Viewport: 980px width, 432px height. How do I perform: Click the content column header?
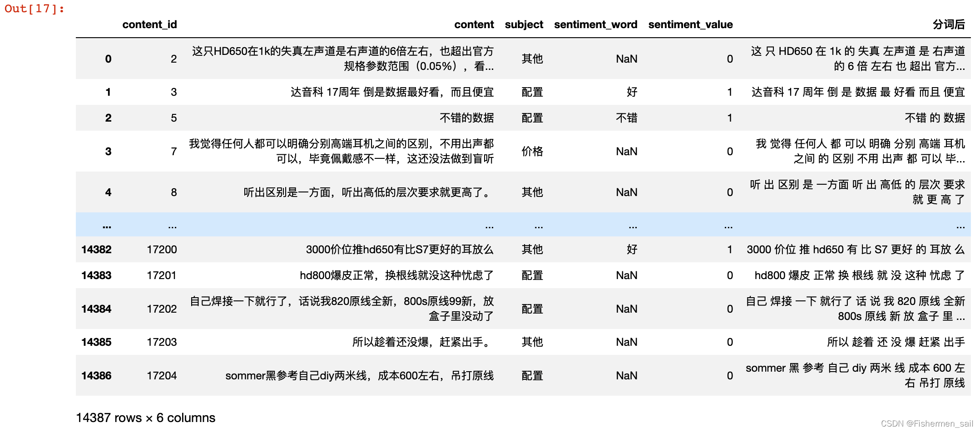click(474, 25)
